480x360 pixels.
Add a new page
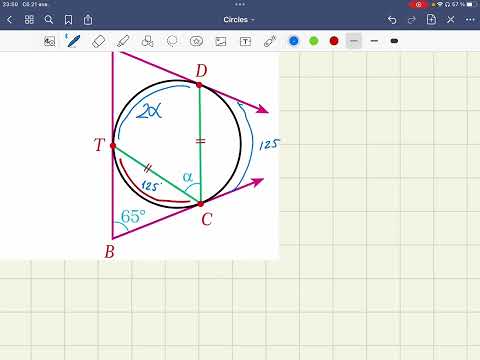(x=431, y=19)
